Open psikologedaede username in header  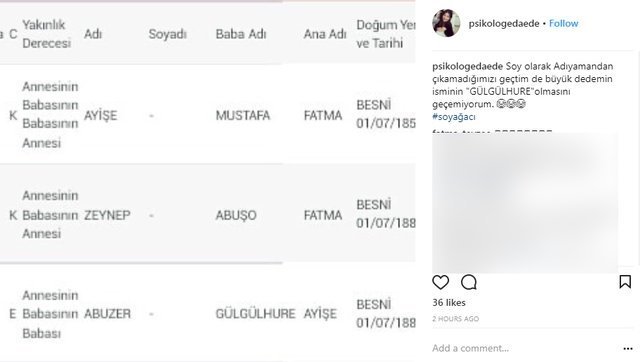[x=504, y=24]
